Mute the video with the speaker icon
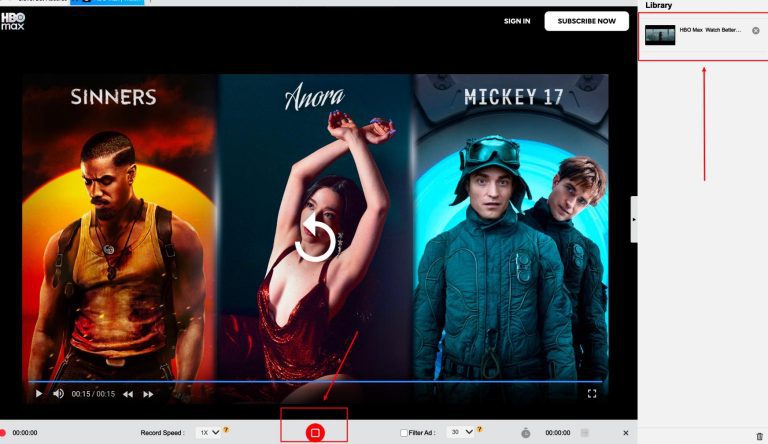The image size is (768, 444). (x=58, y=394)
